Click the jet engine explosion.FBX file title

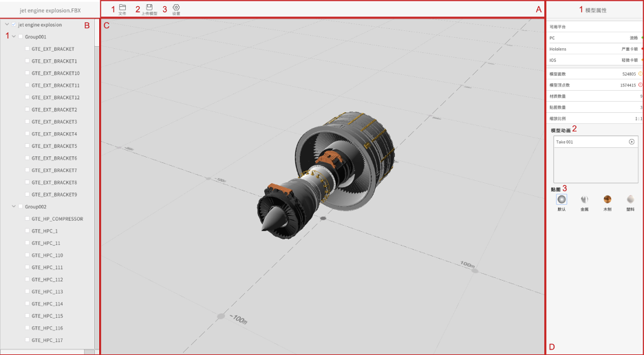click(50, 10)
